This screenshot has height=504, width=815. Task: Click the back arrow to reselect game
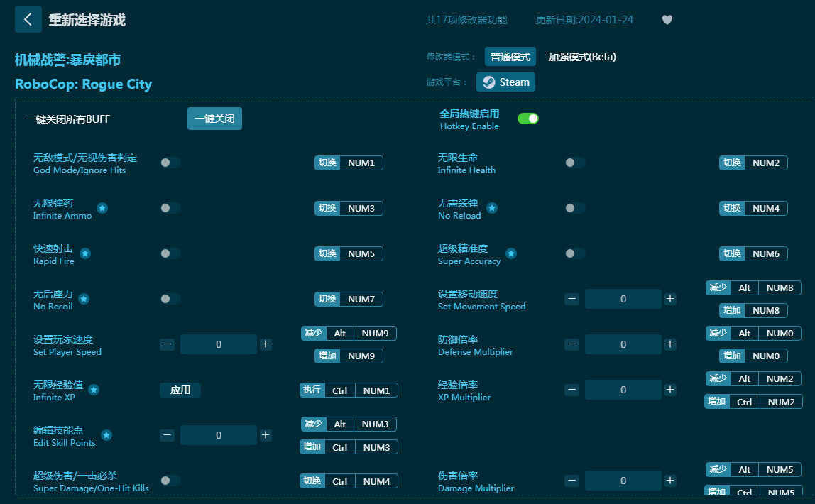pyautogui.click(x=28, y=20)
